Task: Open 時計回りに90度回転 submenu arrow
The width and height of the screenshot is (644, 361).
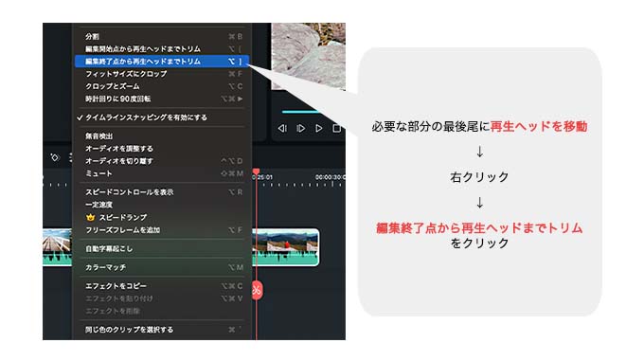Action: point(240,99)
